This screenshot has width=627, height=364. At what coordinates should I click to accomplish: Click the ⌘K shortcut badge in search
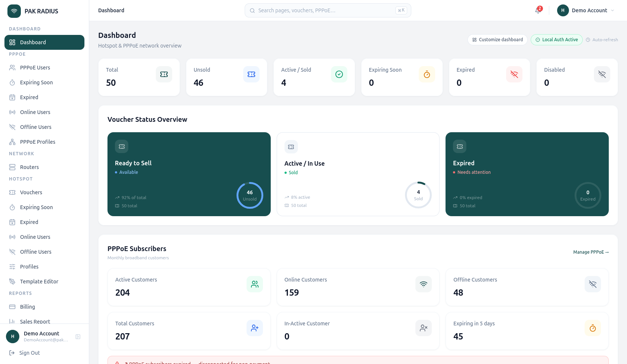(401, 10)
